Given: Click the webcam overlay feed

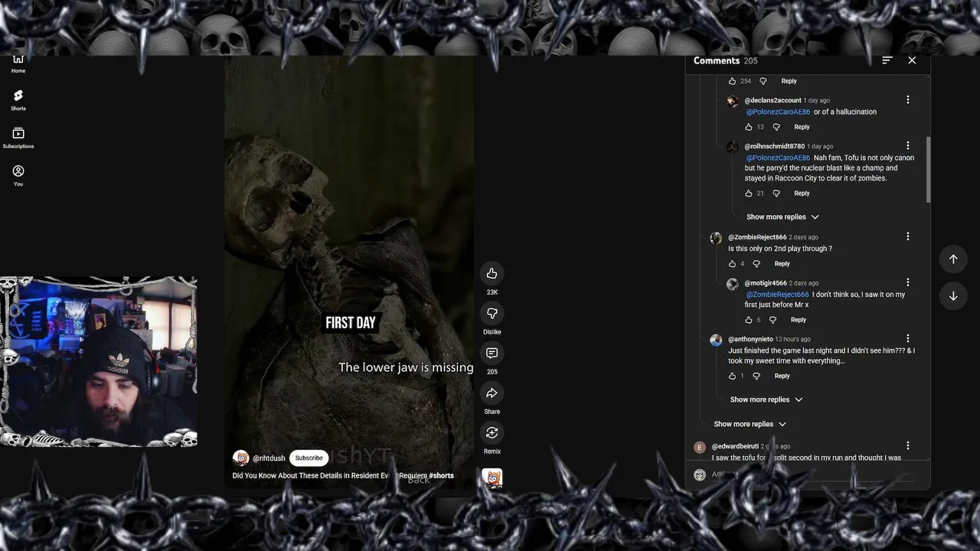Looking at the screenshot, I should 99,361.
